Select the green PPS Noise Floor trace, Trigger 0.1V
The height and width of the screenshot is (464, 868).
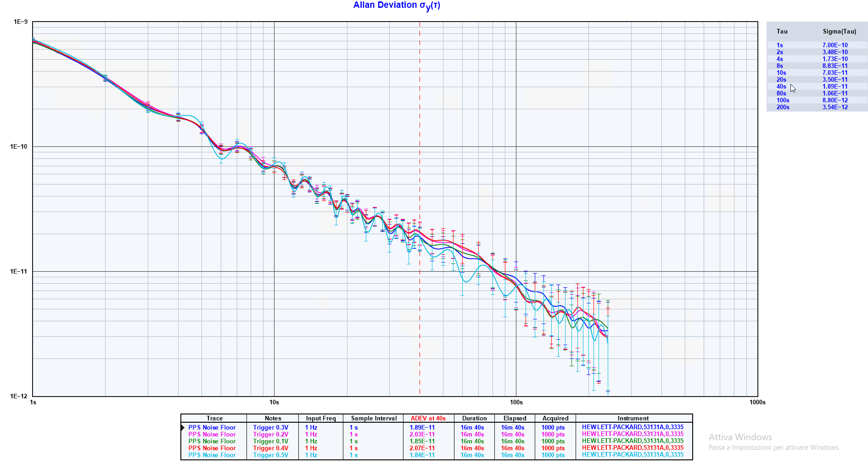point(212,441)
